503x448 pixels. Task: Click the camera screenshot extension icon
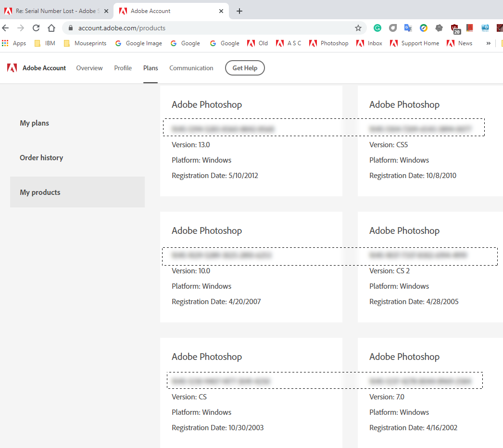485,28
